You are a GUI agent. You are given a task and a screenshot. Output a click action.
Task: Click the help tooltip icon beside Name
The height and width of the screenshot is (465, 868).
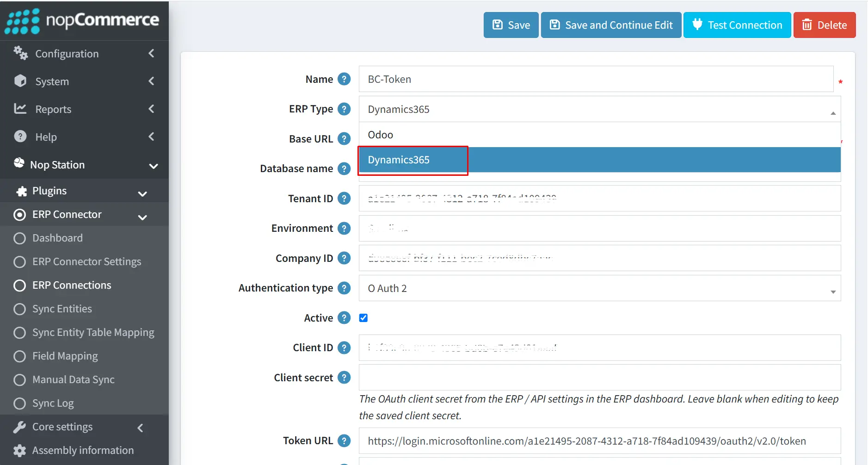(344, 79)
